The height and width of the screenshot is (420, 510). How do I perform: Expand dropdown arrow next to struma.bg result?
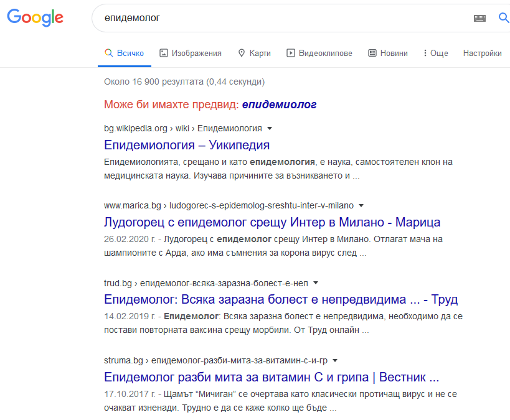click(x=335, y=360)
